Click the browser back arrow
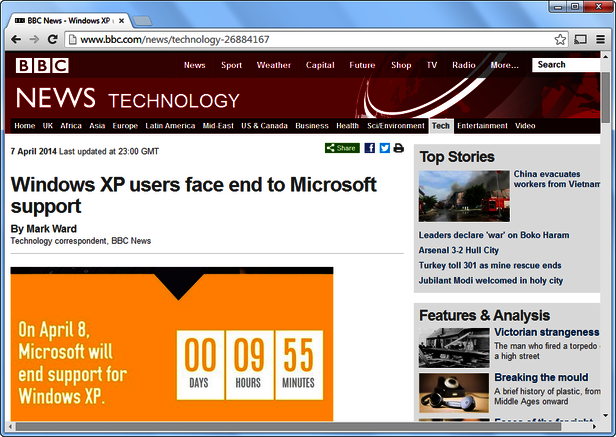616x437 pixels. (x=15, y=39)
